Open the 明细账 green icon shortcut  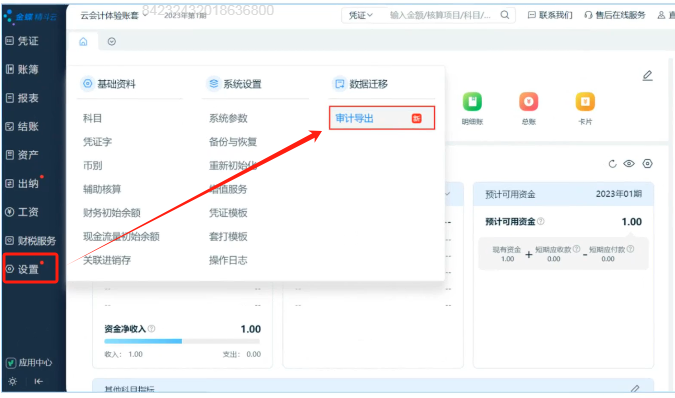click(472, 102)
